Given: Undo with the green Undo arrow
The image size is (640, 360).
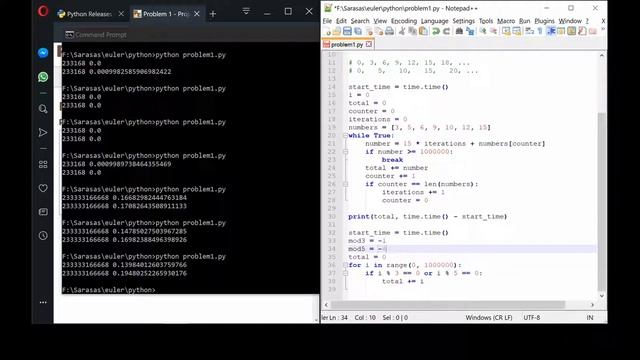Looking at the screenshot, I should (436, 31).
